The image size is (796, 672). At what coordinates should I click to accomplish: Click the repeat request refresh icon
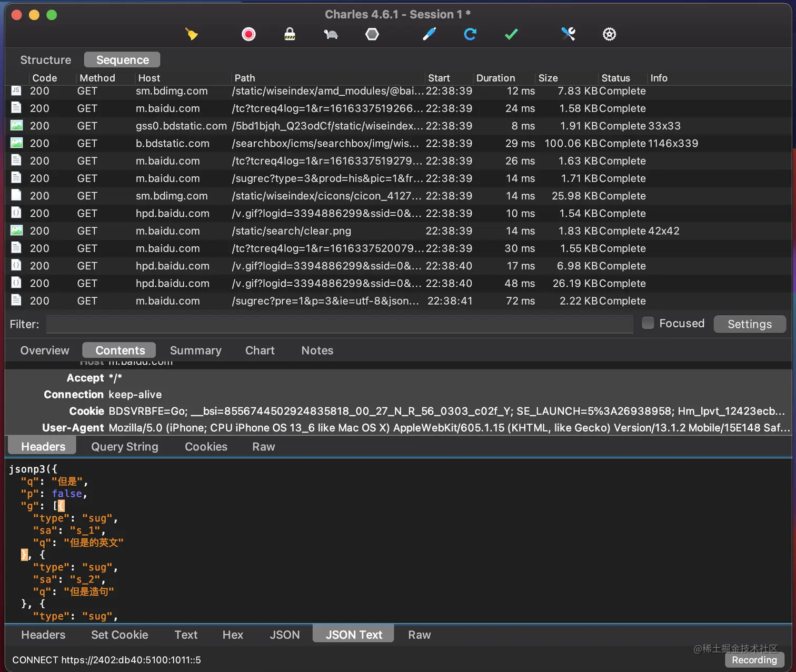(470, 35)
